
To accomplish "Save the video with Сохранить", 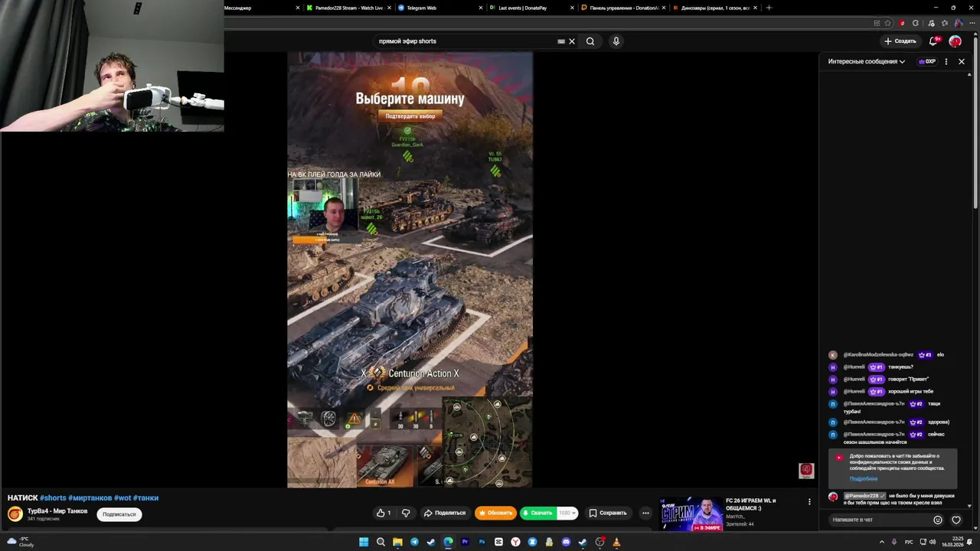I will coord(608,513).
